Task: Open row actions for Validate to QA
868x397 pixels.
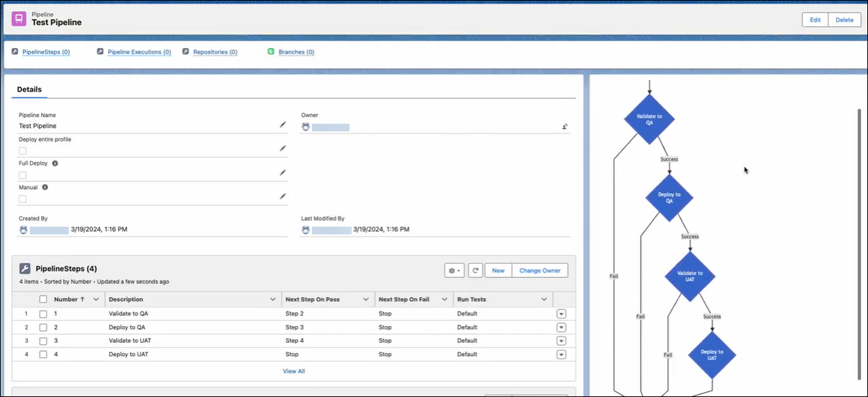Action: click(x=562, y=314)
